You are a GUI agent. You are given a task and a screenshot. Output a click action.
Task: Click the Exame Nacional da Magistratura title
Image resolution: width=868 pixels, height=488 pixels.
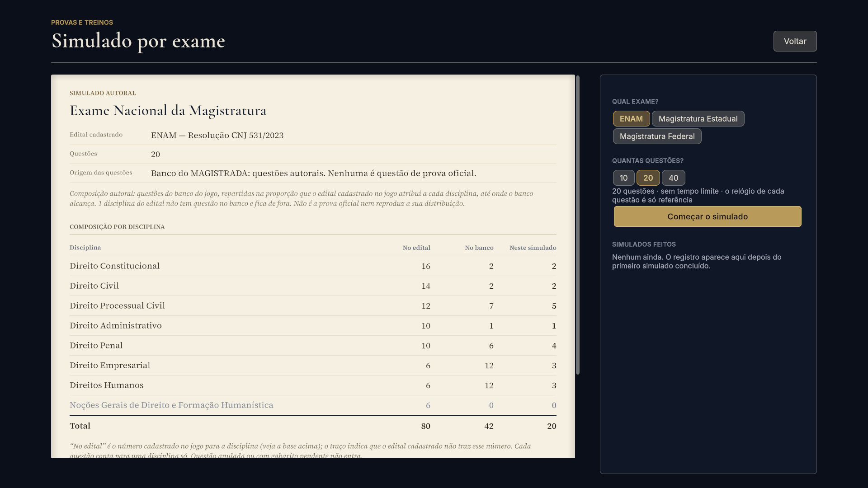pos(168,111)
